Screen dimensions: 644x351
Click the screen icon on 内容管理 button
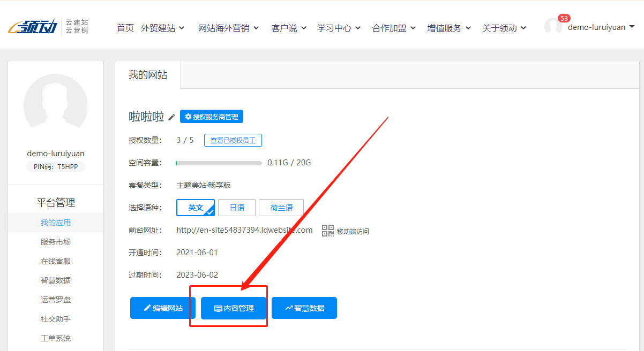click(218, 308)
